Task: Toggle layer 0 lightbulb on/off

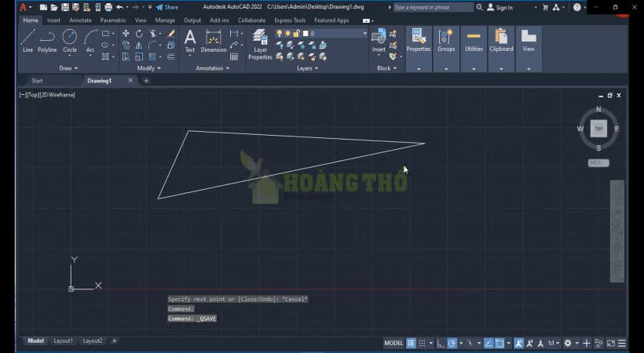Action: coord(280,33)
